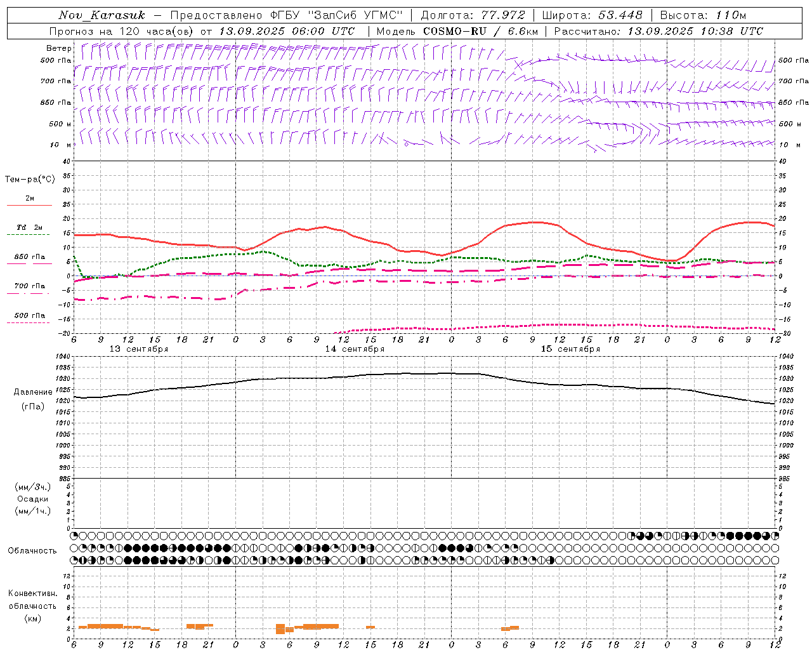
Task: Click the 'Высота: 110м' elevation value
Action: [703, 15]
